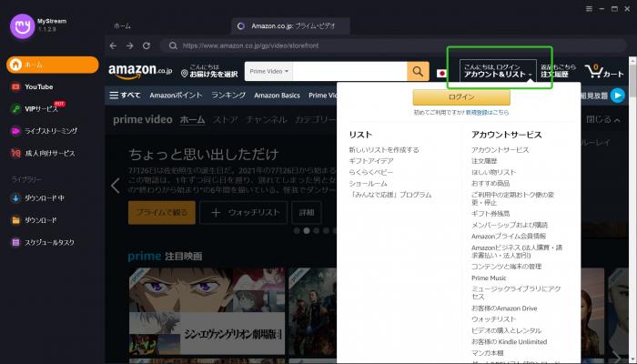
Task: Click 新規登録はこちら link
Action: coord(487,113)
